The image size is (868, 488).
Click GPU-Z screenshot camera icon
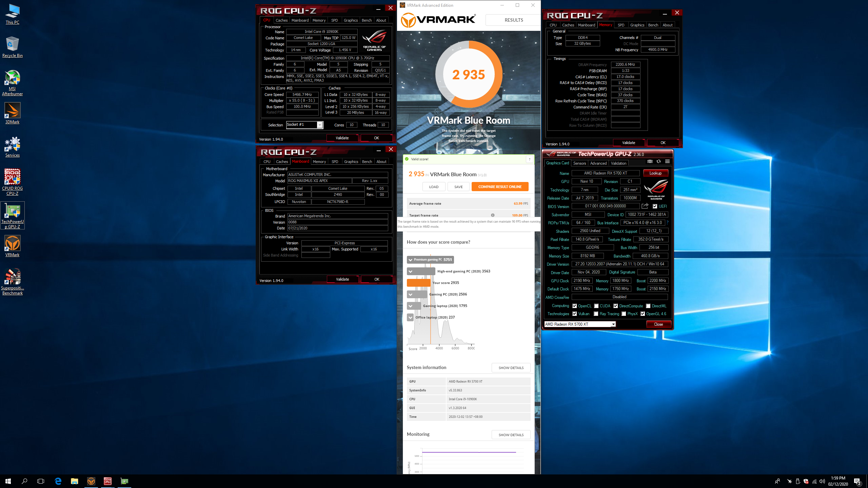(650, 161)
